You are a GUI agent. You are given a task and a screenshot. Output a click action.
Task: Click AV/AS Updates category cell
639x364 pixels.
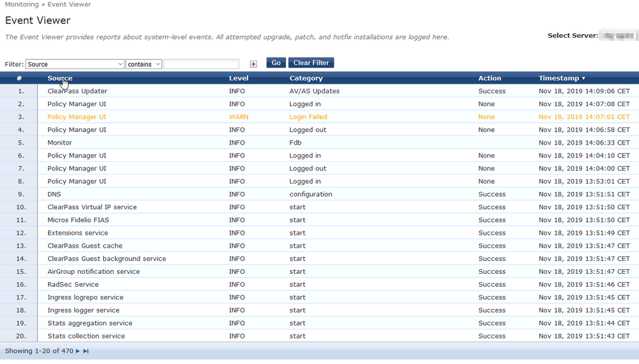(x=314, y=91)
